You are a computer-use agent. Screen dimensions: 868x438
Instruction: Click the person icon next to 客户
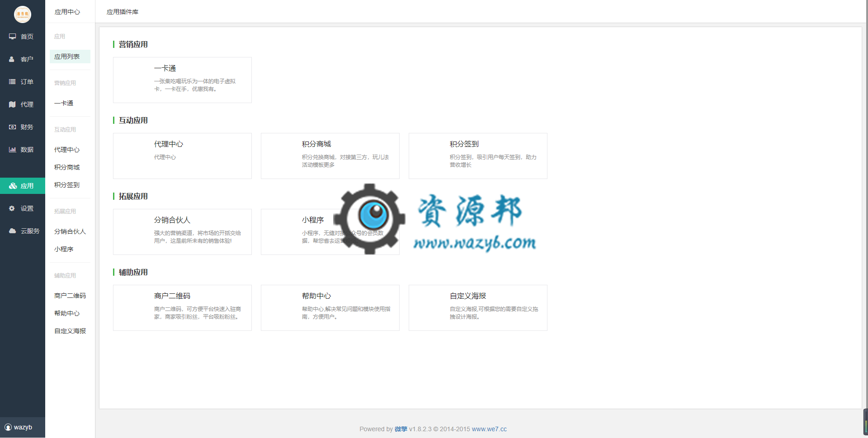coord(12,59)
